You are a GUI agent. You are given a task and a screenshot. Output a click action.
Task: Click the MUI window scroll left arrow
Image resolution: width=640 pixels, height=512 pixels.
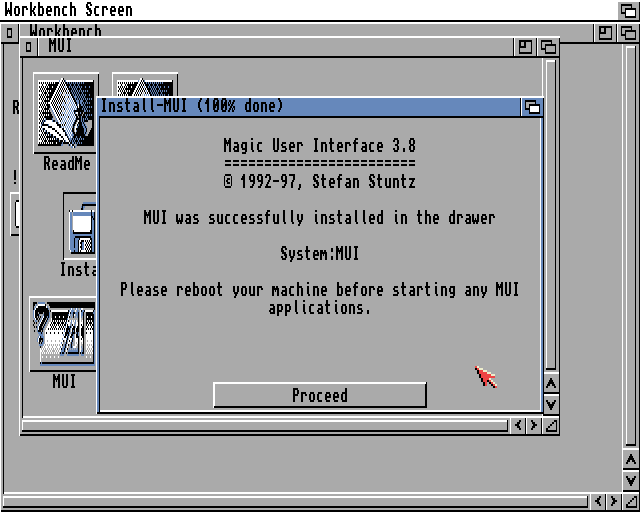point(518,425)
